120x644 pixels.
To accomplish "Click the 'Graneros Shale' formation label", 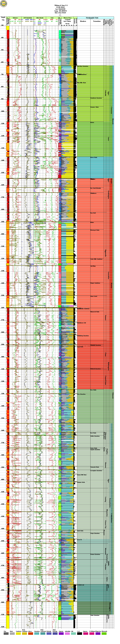I will (94, 107).
